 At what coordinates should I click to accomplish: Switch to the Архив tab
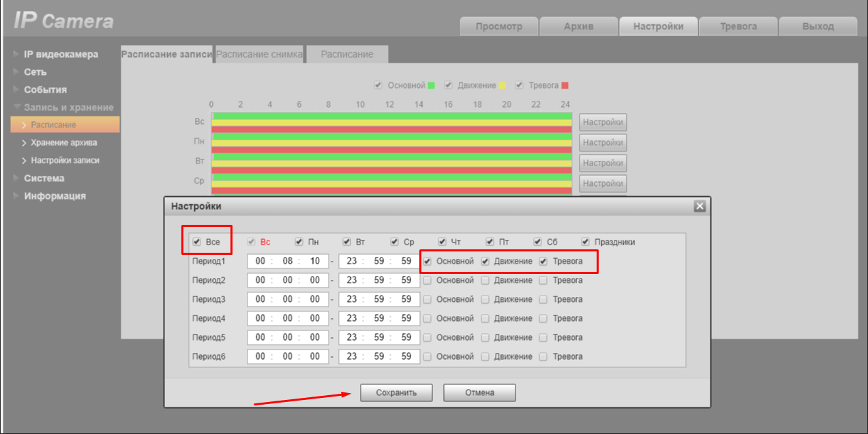coord(579,26)
